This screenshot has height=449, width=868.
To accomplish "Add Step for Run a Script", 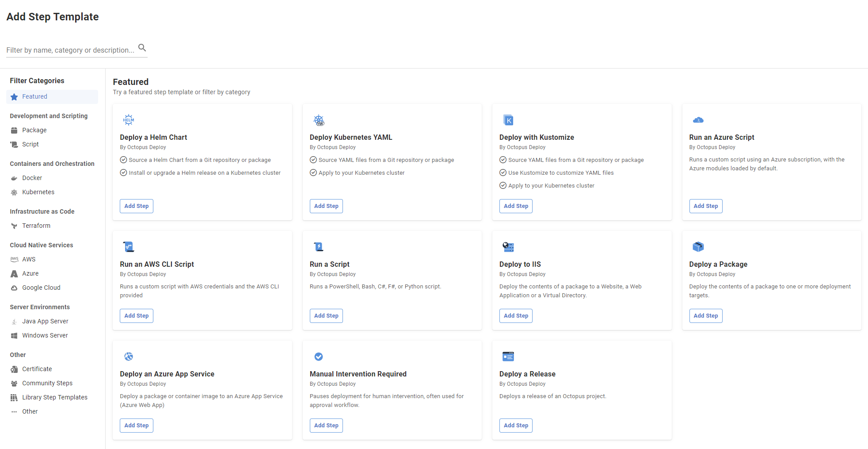I will pyautogui.click(x=326, y=316).
